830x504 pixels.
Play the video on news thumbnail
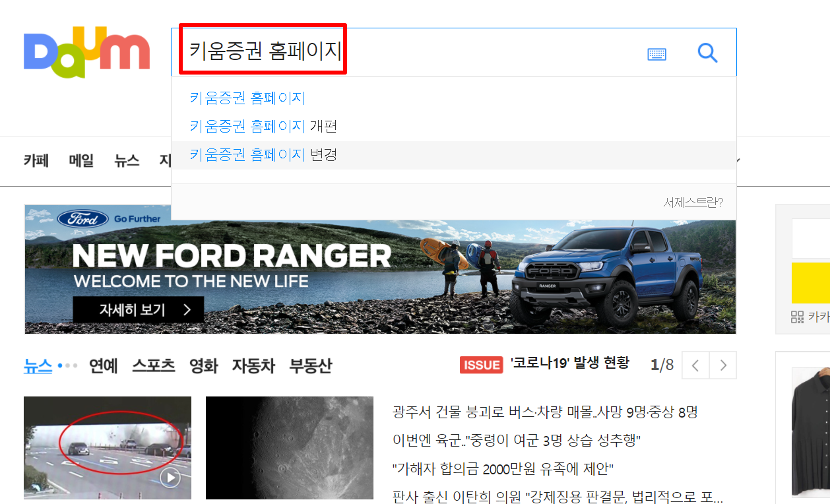pos(170,478)
